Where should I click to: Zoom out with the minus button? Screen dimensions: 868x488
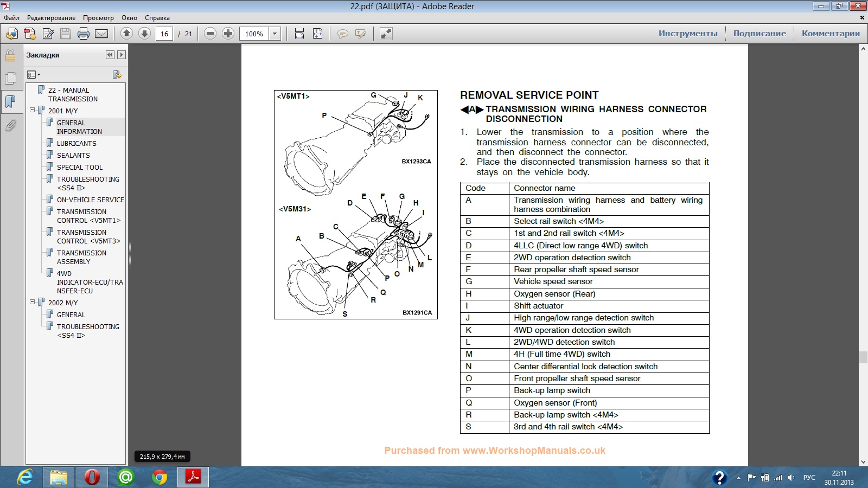tap(210, 34)
